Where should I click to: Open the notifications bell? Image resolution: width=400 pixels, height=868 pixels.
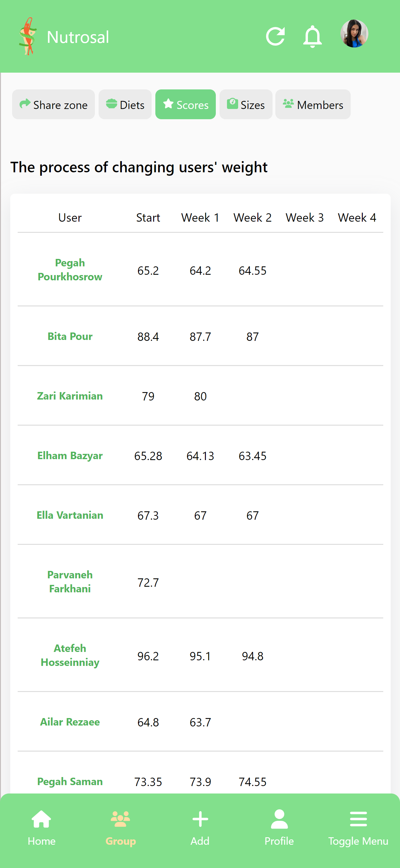coord(313,36)
